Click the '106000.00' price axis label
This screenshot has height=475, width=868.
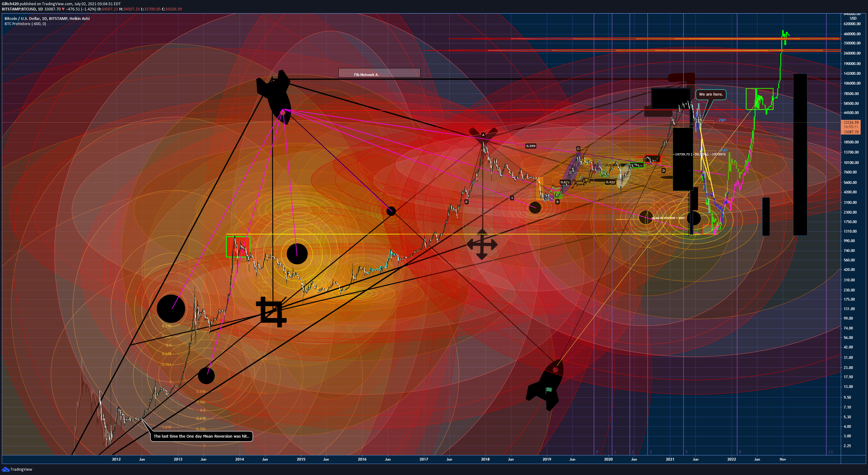[852, 83]
